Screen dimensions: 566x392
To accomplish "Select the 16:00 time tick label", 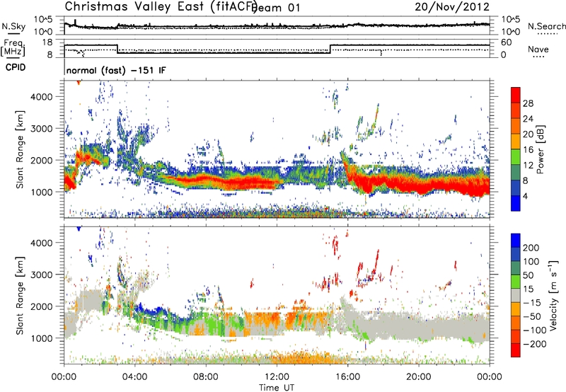I will pos(347,377).
